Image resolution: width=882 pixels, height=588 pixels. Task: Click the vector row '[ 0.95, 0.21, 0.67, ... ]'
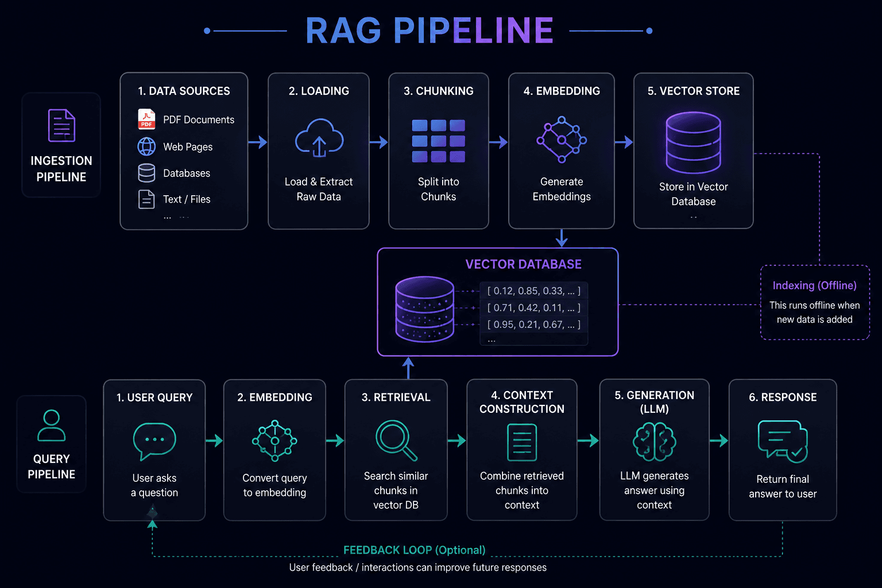[x=534, y=324]
